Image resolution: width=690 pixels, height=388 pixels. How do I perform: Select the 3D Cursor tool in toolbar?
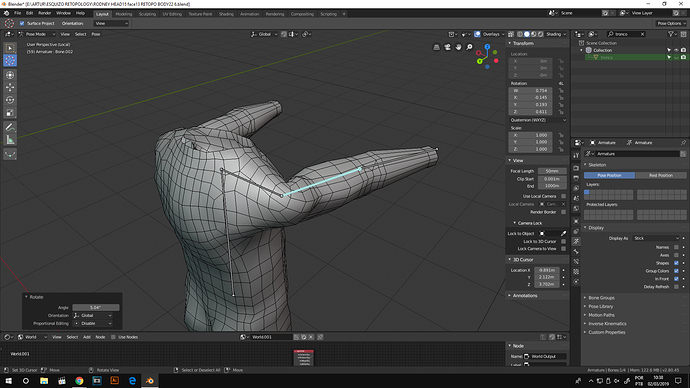[10, 60]
